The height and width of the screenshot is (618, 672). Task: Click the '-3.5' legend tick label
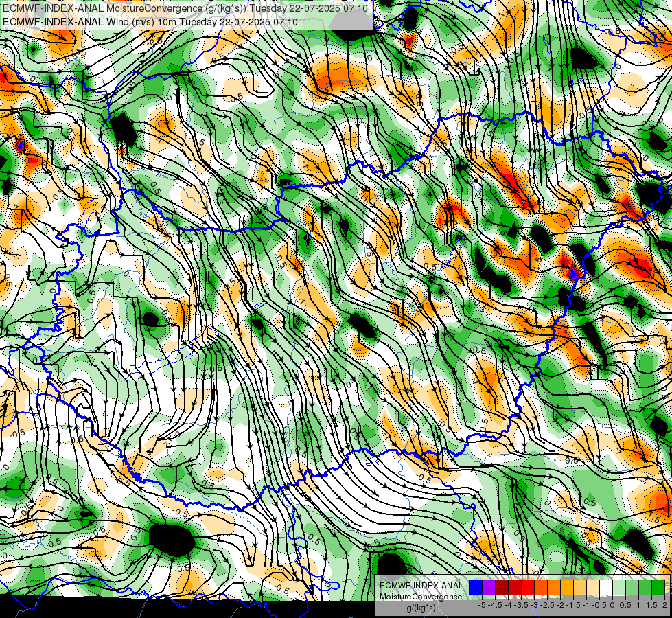coord(521,605)
